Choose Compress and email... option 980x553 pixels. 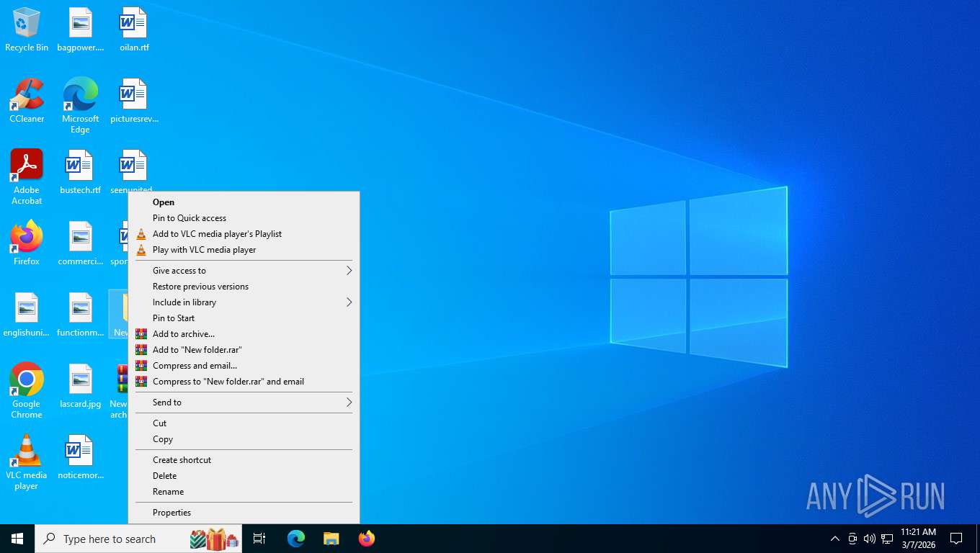[x=244, y=366]
